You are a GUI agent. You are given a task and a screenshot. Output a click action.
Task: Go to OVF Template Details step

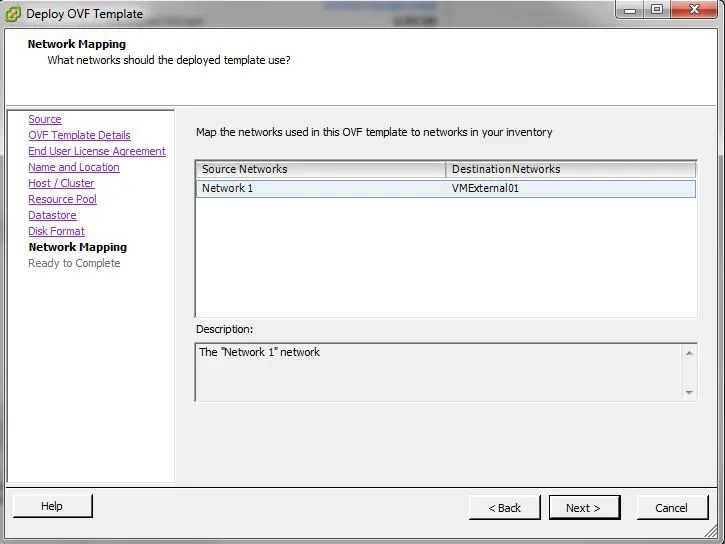coord(80,135)
